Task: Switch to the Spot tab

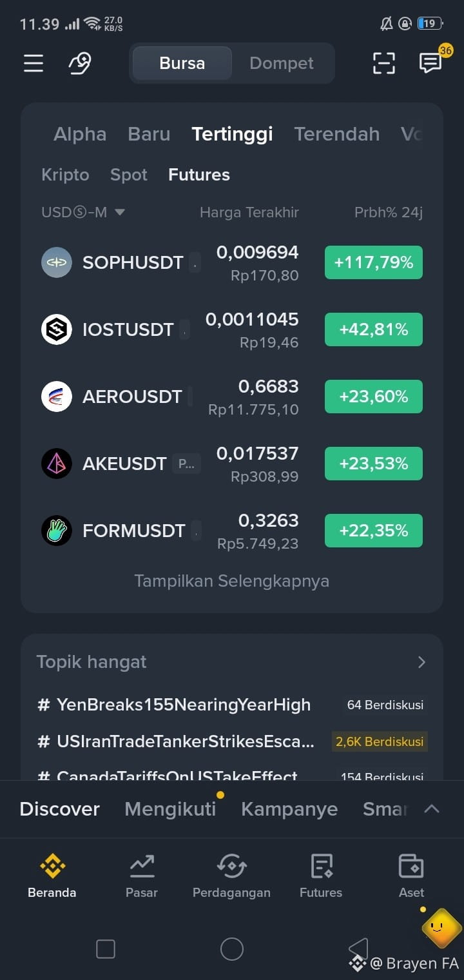Action: [129, 175]
